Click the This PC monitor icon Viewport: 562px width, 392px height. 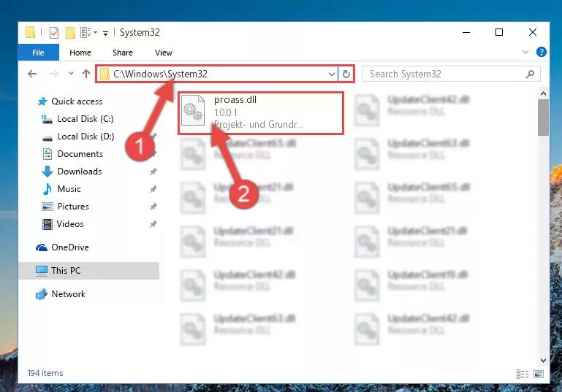tap(42, 271)
